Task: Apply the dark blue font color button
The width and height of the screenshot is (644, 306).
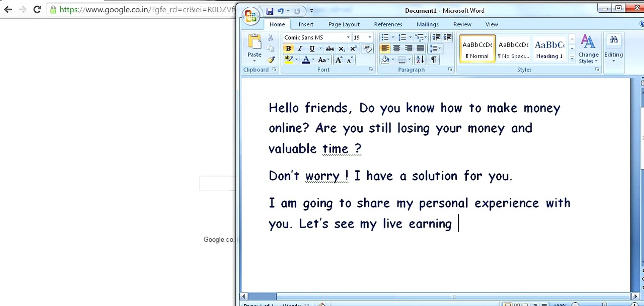Action: click(306, 60)
